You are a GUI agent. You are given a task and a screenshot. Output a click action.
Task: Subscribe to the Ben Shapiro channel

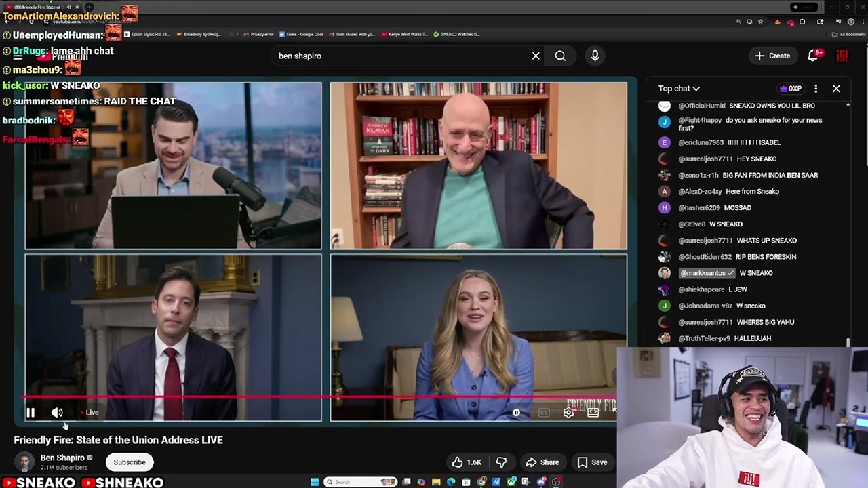tap(130, 462)
